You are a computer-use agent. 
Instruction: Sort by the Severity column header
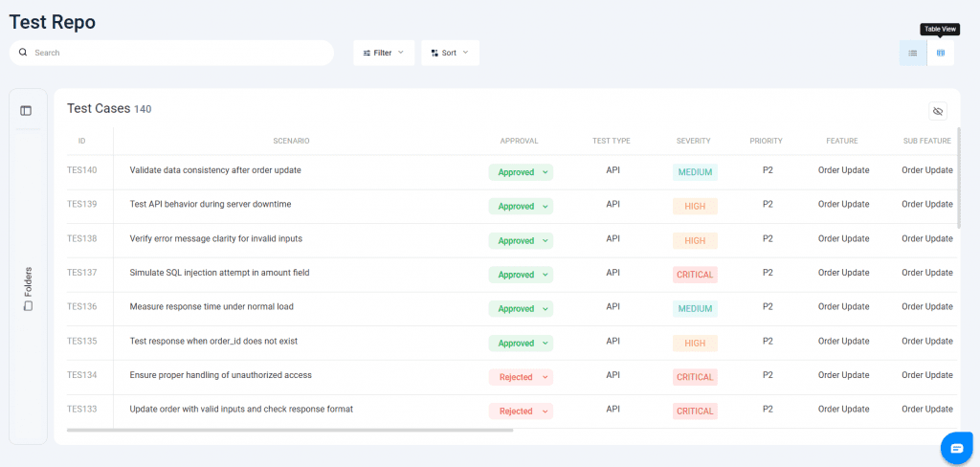(x=693, y=141)
